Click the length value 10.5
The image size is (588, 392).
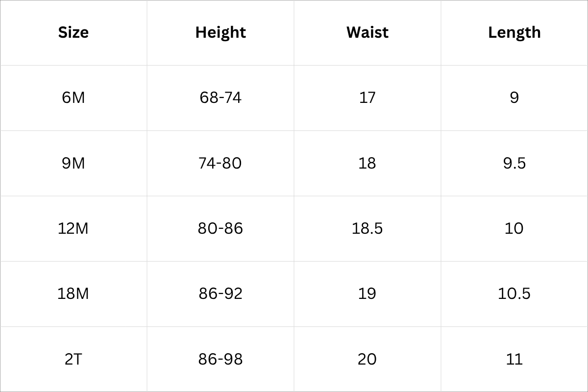point(514,294)
